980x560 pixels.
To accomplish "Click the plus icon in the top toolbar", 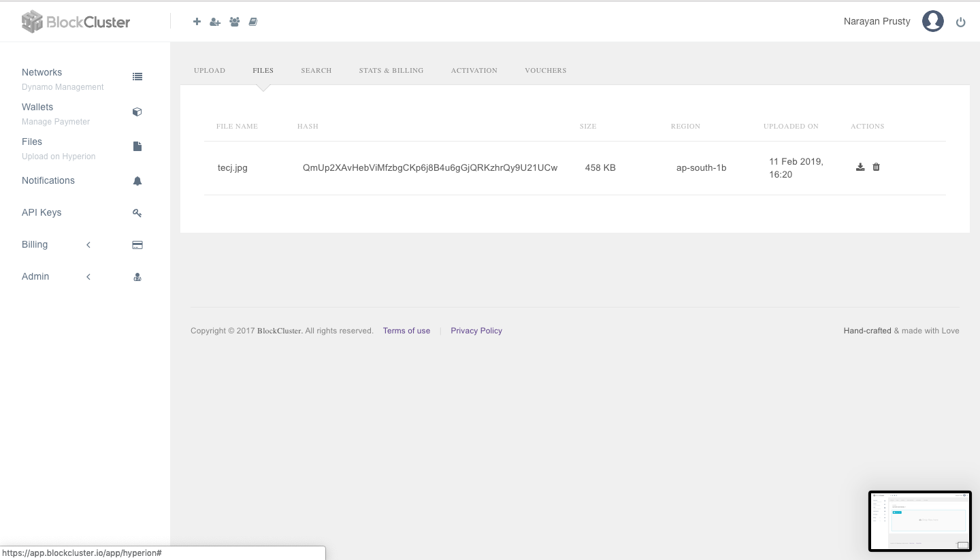I will [x=197, y=21].
